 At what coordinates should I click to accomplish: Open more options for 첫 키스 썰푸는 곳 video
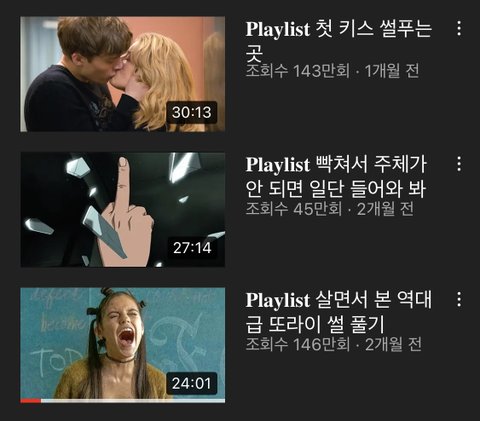(459, 28)
